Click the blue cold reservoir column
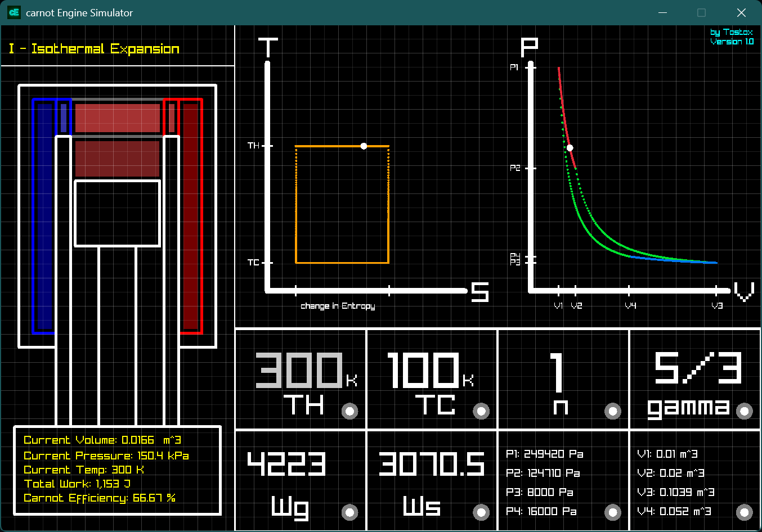This screenshot has width=762, height=532. [x=44, y=216]
